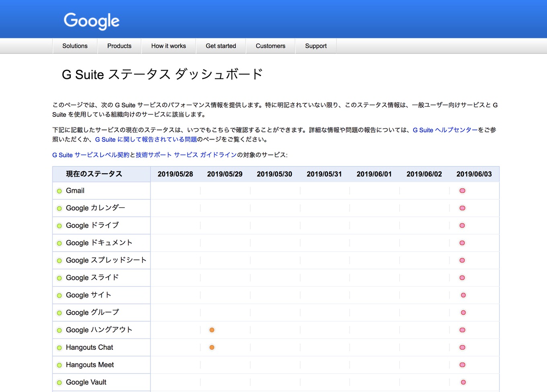The image size is (547, 392).
Task: Click Google ハングアウト pink dot on 2019/06/03
Action: tap(463, 330)
